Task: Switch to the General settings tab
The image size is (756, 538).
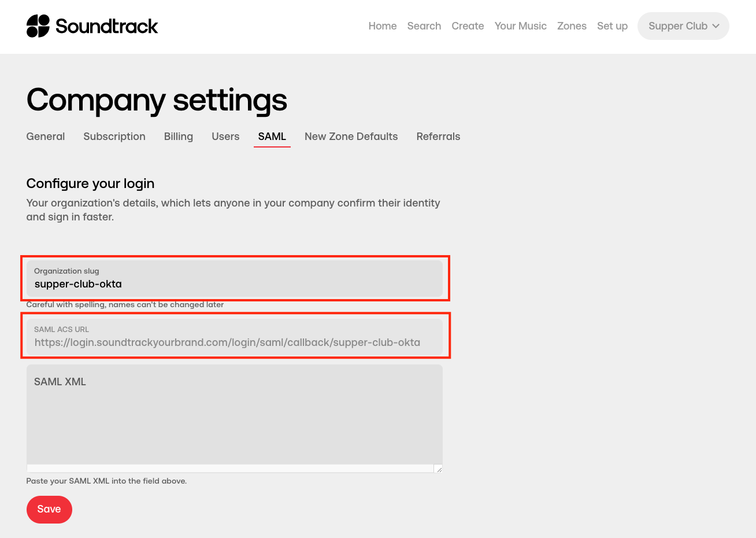Action: click(x=46, y=137)
